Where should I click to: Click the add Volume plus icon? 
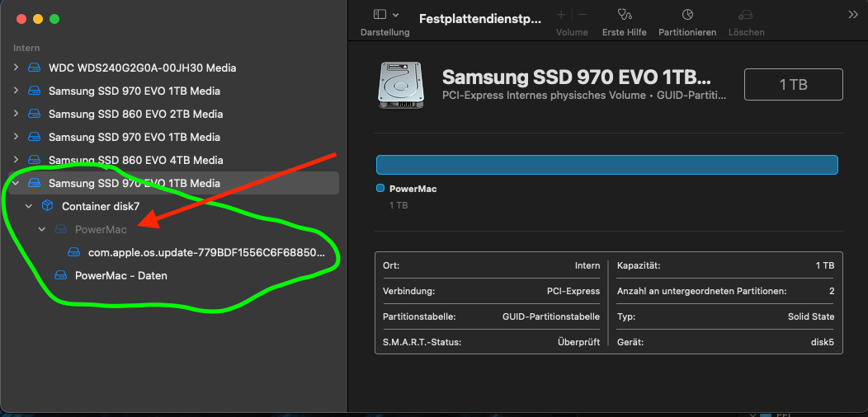[561, 15]
